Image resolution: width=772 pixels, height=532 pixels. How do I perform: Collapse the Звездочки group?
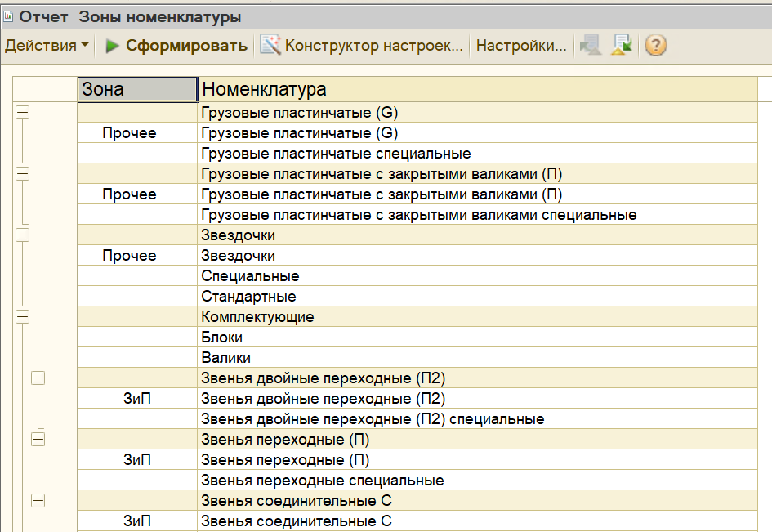point(22,235)
